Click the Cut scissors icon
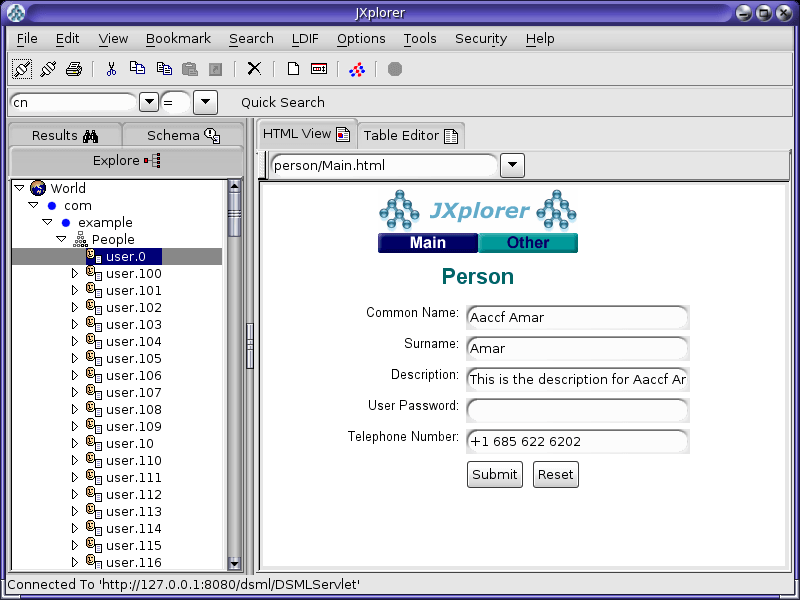Viewport: 800px width, 600px height. point(111,69)
